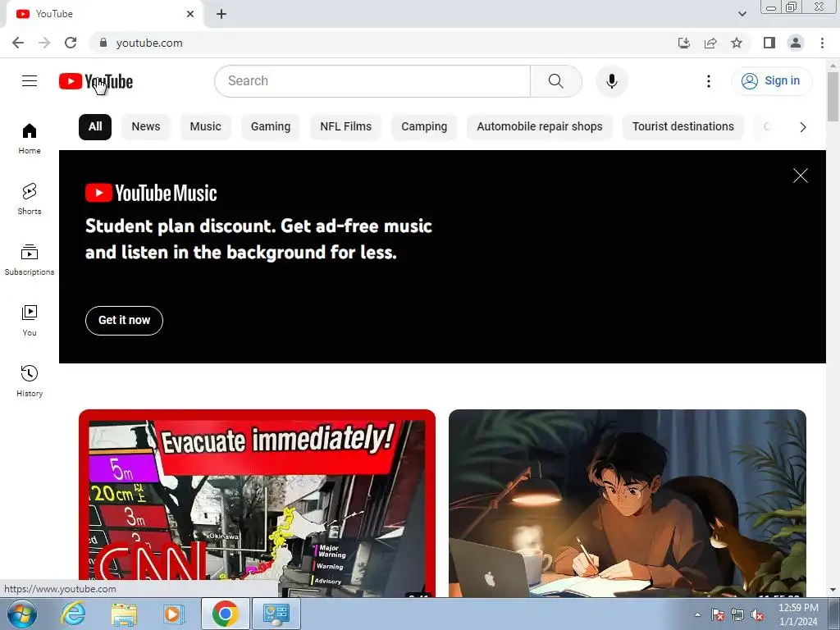The image size is (840, 630).
Task: Select the Camping chip
Action: pos(424,127)
